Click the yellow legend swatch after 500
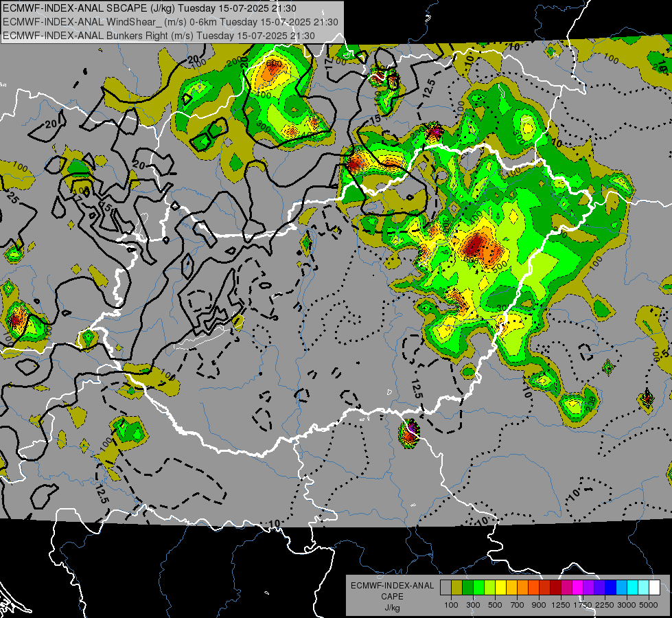This screenshot has width=672, height=618. coord(501,588)
